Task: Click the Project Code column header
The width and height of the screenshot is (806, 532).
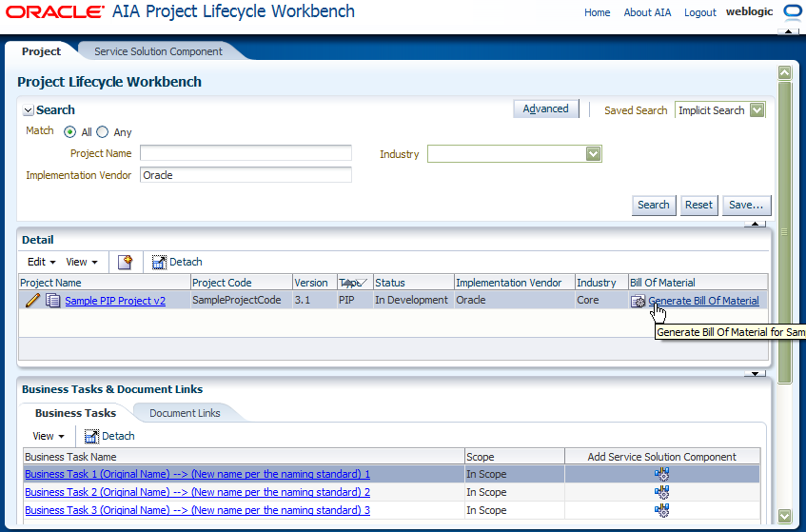Action: coord(241,283)
